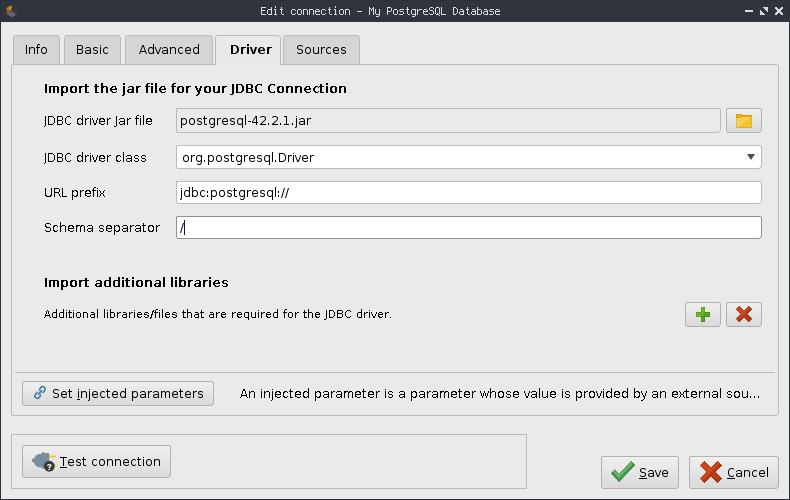
Task: Show the Sources tab
Action: tap(321, 50)
